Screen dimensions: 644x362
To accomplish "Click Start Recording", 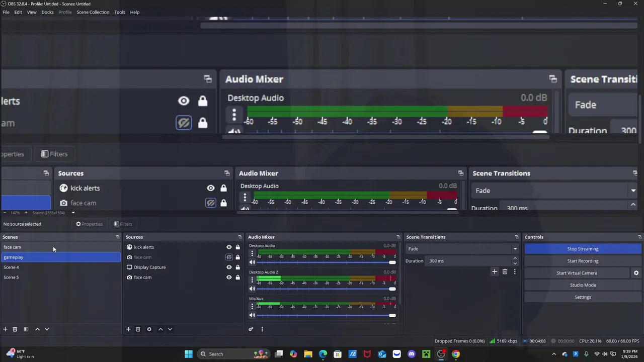I will pos(583,261).
